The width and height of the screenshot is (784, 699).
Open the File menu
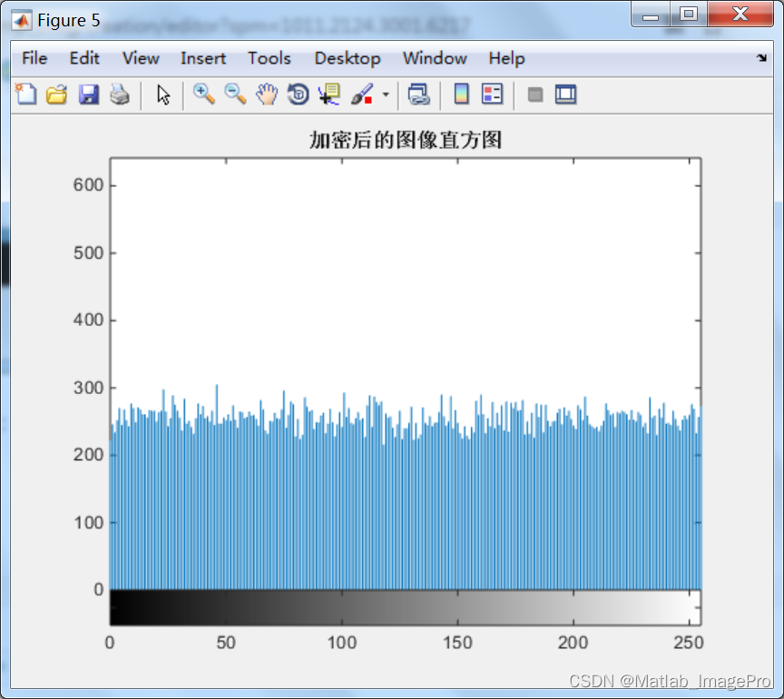(x=34, y=58)
